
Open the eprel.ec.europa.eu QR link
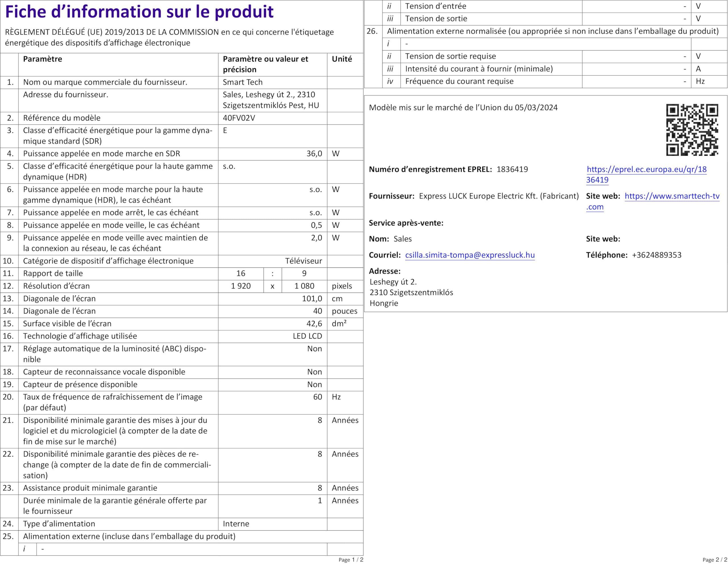click(x=646, y=169)
